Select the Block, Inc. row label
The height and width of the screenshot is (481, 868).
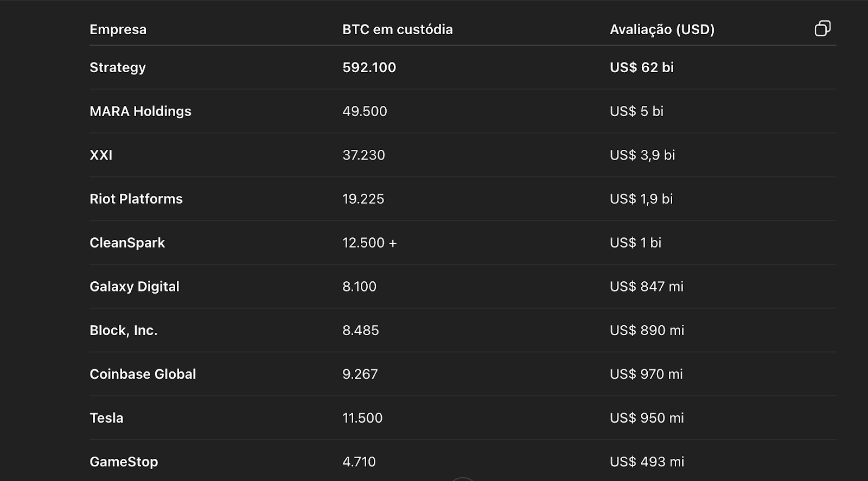point(124,331)
